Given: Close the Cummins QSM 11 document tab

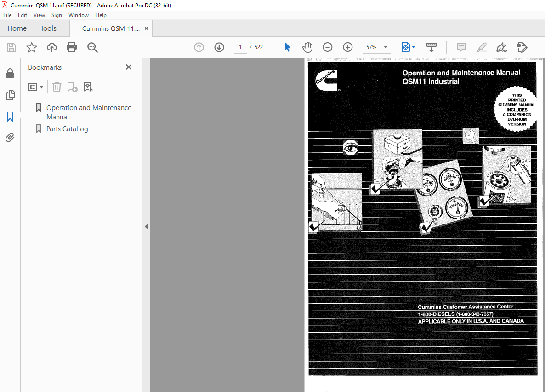Looking at the screenshot, I should coord(146,28).
